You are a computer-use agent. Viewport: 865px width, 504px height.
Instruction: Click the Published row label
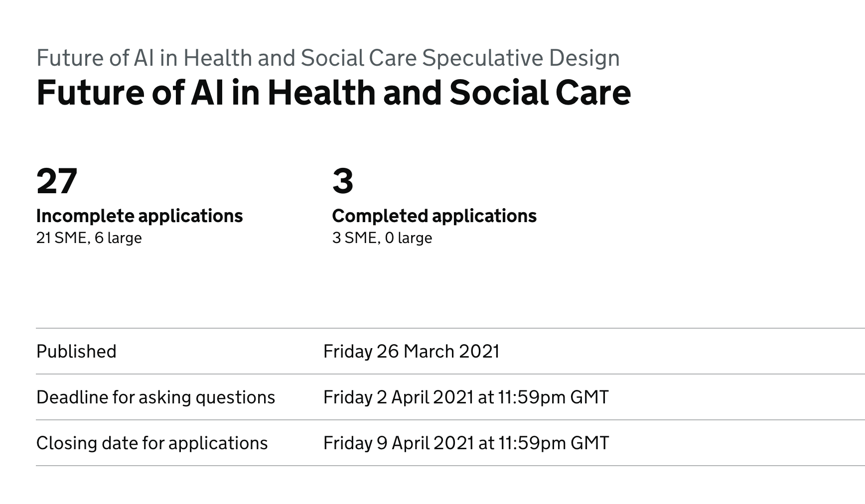point(76,352)
